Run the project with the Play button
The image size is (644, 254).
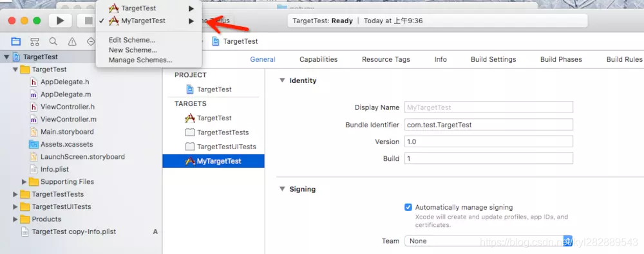pos(61,21)
